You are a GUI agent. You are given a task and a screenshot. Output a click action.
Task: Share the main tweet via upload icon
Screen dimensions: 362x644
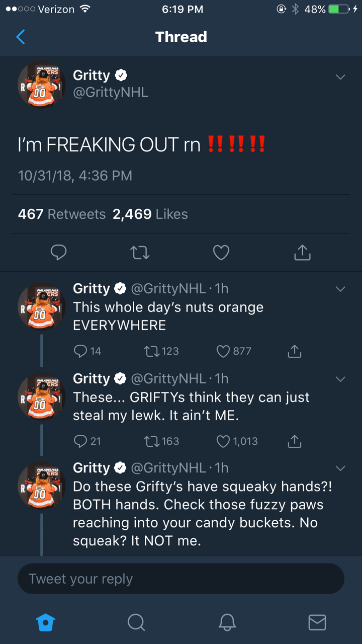click(x=302, y=253)
